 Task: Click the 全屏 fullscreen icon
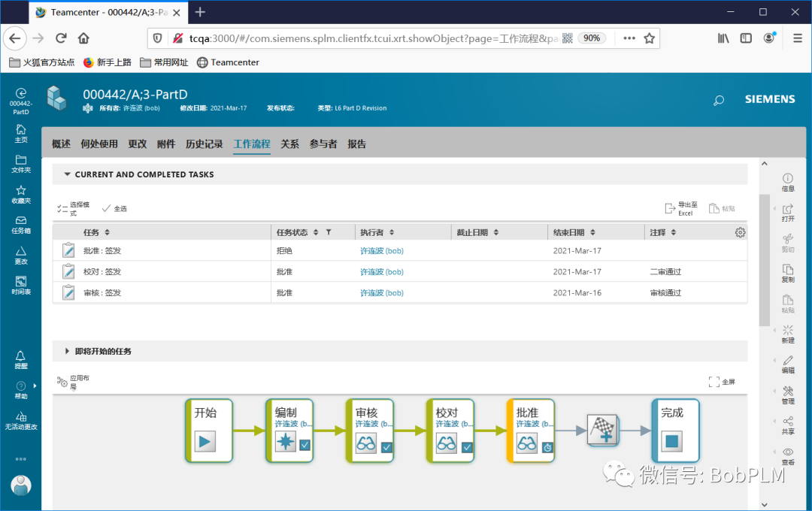[x=722, y=382]
